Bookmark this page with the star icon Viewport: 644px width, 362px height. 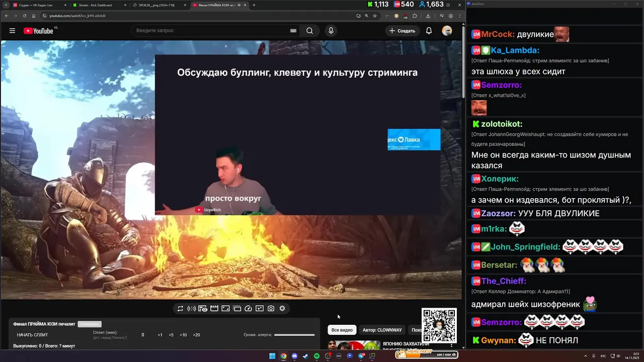point(375,16)
